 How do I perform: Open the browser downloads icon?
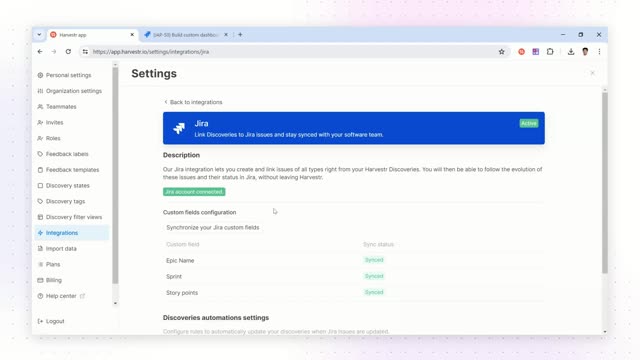pyautogui.click(x=571, y=52)
